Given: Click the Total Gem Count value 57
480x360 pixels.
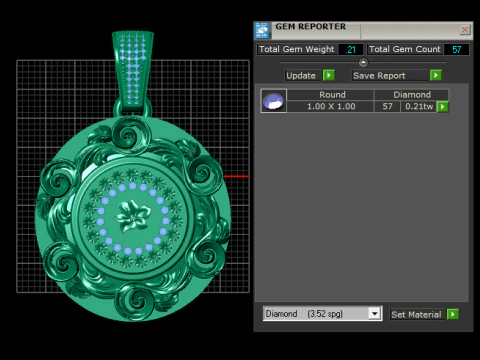Looking at the screenshot, I should click(x=456, y=50).
